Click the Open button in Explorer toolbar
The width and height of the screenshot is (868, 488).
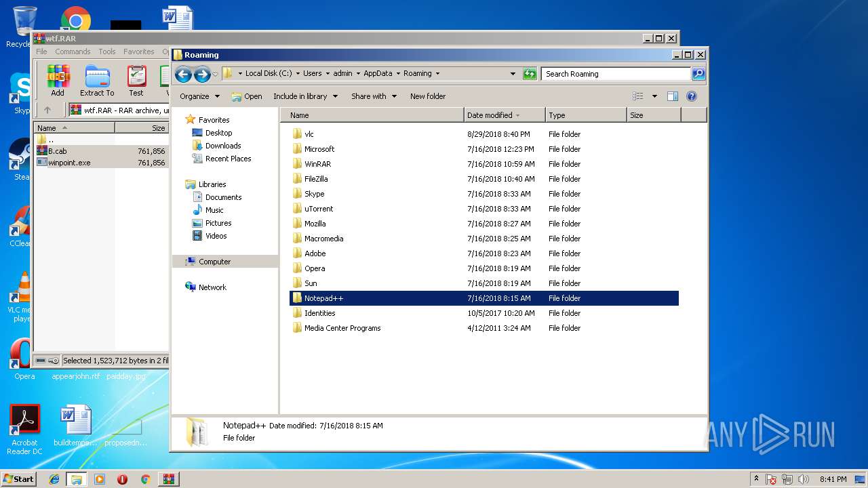tap(247, 96)
